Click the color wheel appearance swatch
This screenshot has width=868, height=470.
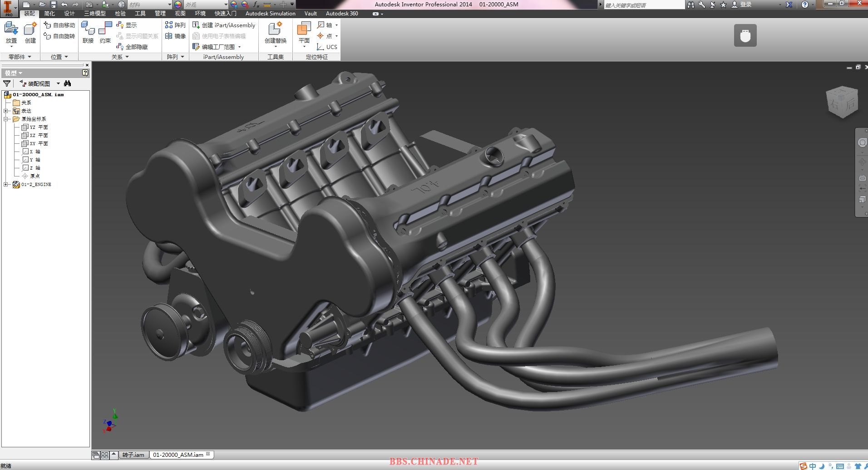click(x=178, y=5)
